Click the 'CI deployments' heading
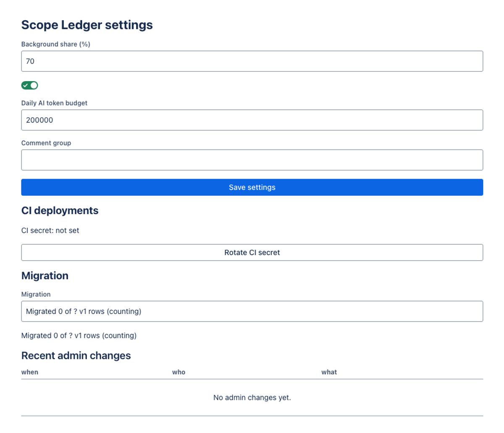Viewport: 504px width, 433px height. click(60, 211)
